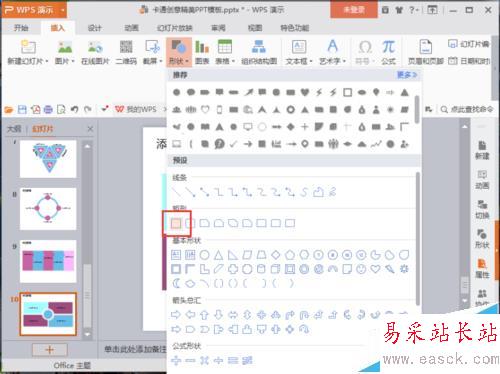500x374 pixels.
Task: Choose the down arrow in 箭头总汇
Action: coord(219,314)
